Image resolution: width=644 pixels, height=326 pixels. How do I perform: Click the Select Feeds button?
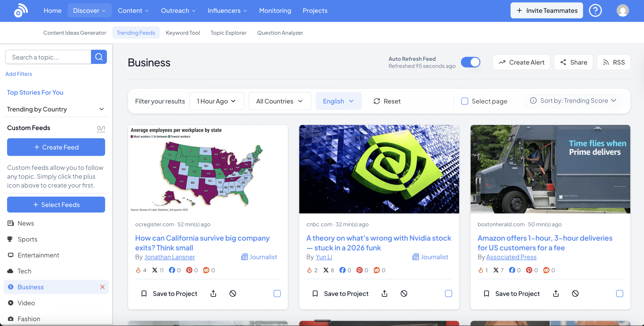click(x=56, y=205)
